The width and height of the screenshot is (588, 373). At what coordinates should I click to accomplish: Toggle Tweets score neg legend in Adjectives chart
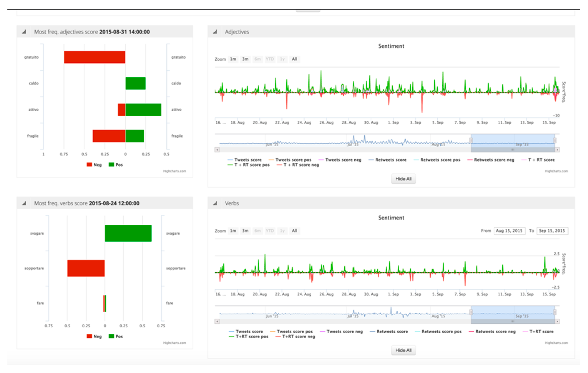tap(343, 160)
